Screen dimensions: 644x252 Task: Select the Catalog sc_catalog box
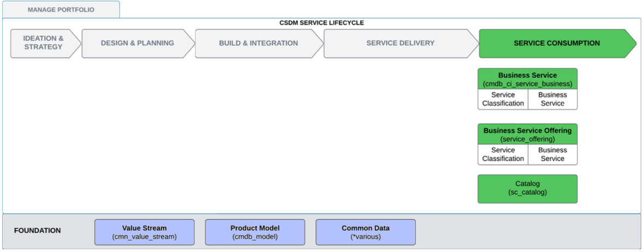527,189
